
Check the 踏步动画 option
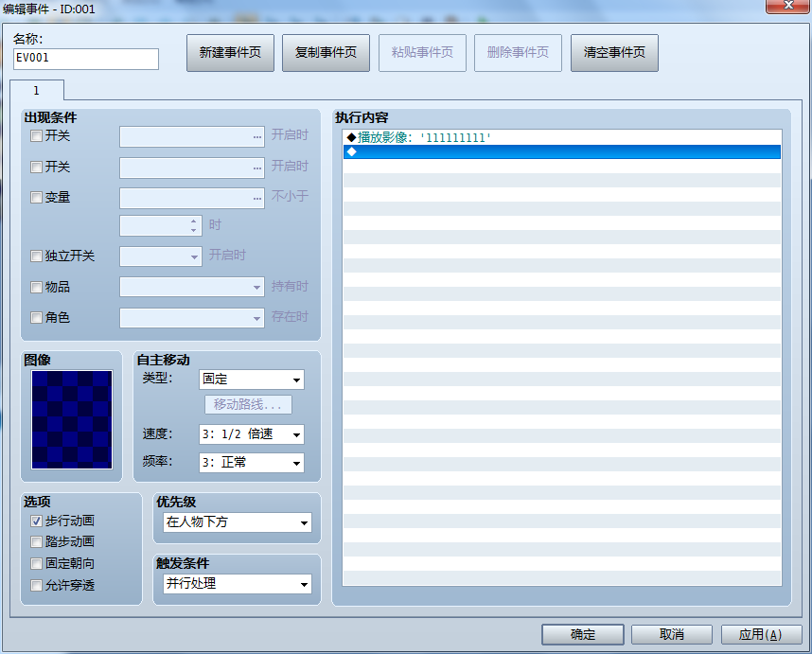(x=36, y=541)
